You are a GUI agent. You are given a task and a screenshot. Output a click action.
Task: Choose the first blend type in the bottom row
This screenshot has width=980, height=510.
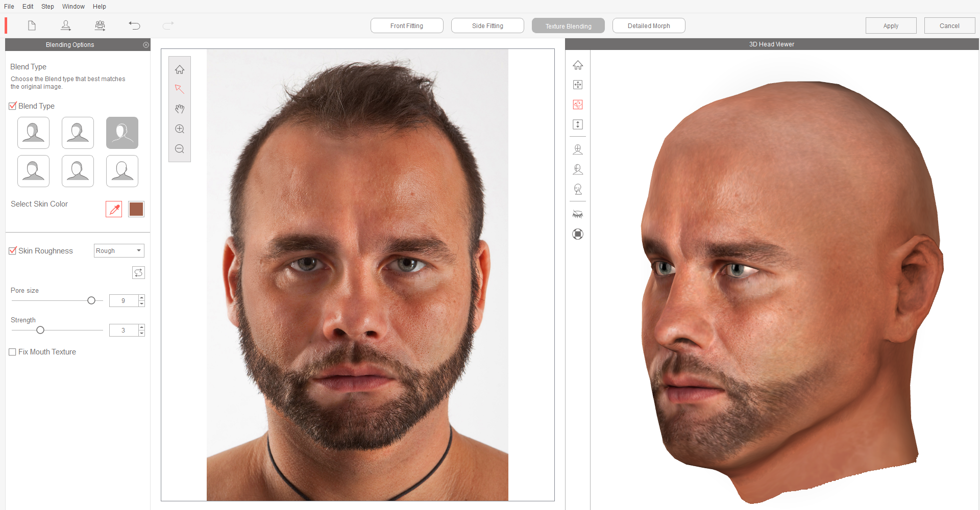33,171
